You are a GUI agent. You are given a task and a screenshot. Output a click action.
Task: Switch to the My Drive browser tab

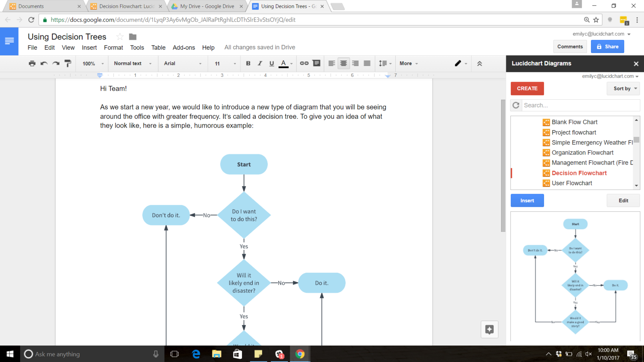(x=208, y=6)
